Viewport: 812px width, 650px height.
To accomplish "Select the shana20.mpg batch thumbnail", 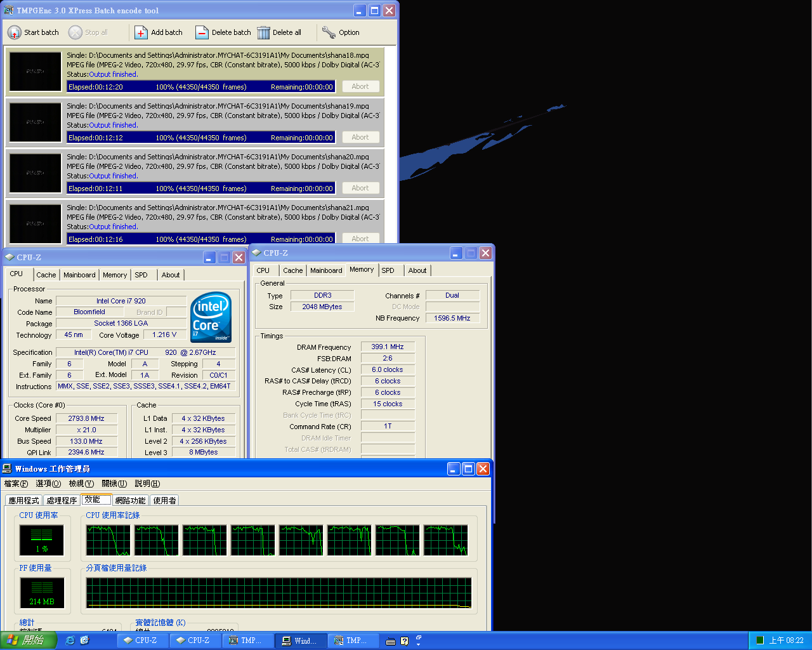I will point(35,173).
